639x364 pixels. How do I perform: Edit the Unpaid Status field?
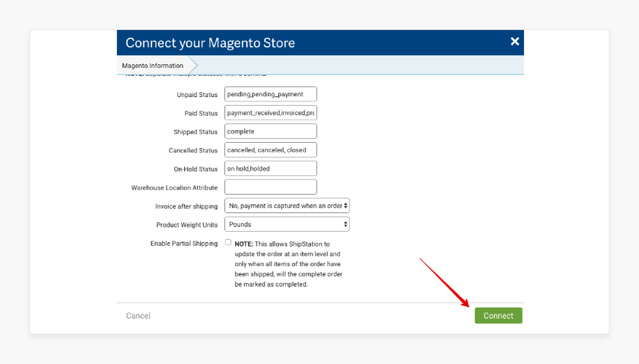coord(271,94)
